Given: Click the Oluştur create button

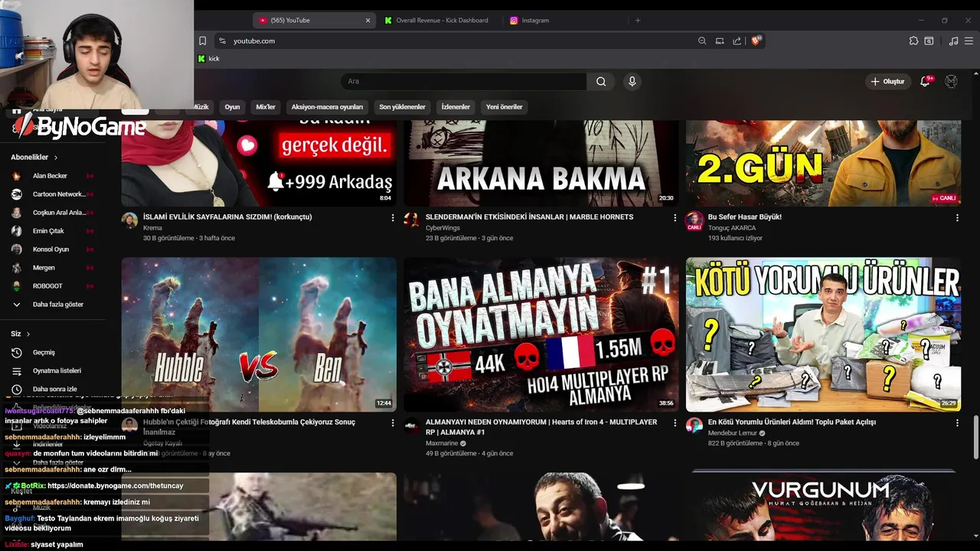Looking at the screenshot, I should 887,81.
